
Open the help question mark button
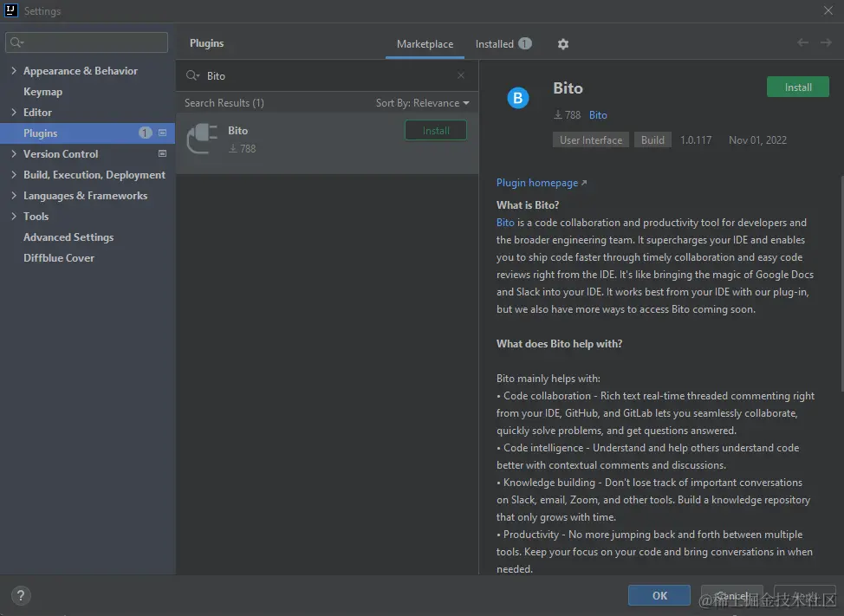[x=21, y=595]
